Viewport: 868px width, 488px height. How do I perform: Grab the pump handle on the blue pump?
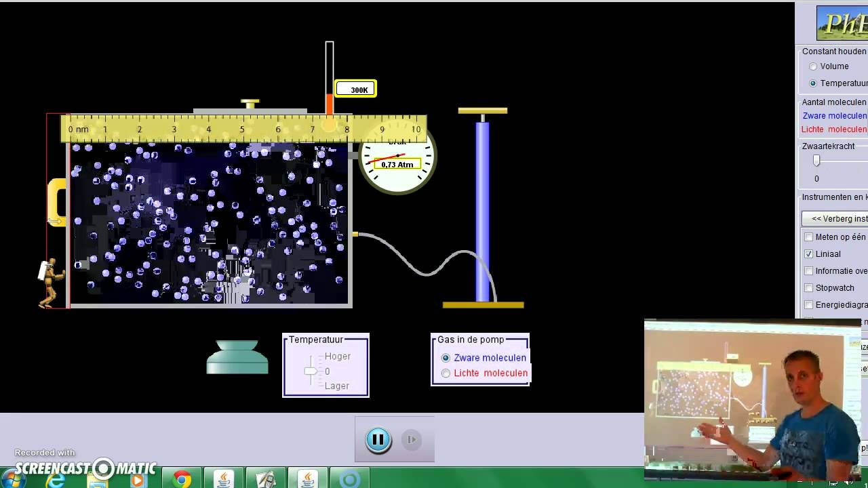coord(483,110)
